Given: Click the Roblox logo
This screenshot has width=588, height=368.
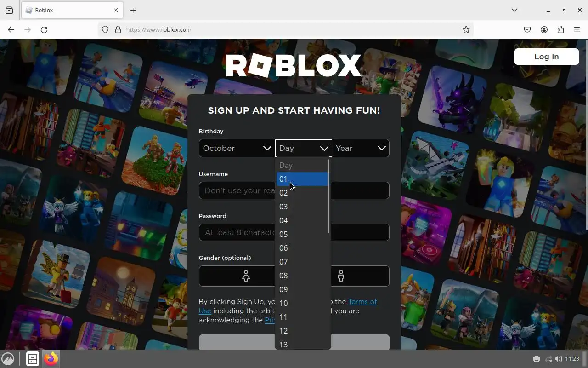Looking at the screenshot, I should click(294, 66).
